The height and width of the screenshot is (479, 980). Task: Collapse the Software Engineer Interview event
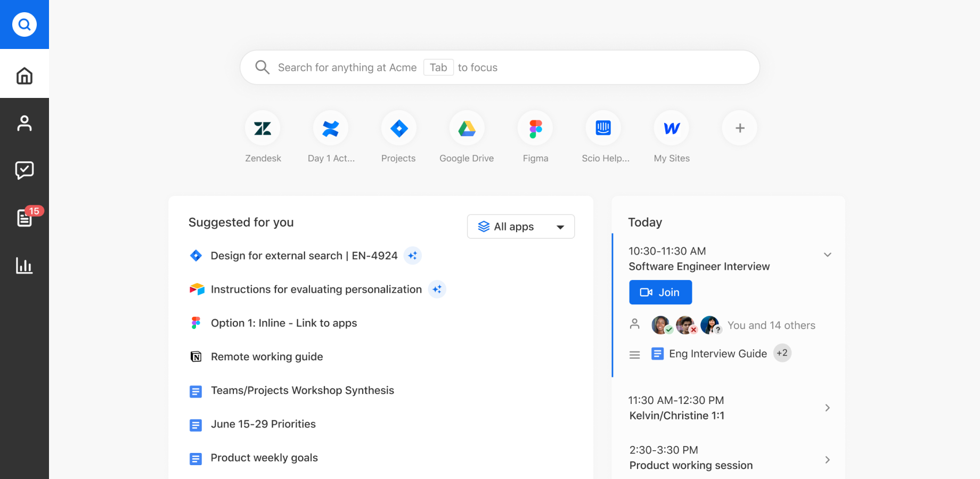pyautogui.click(x=828, y=255)
